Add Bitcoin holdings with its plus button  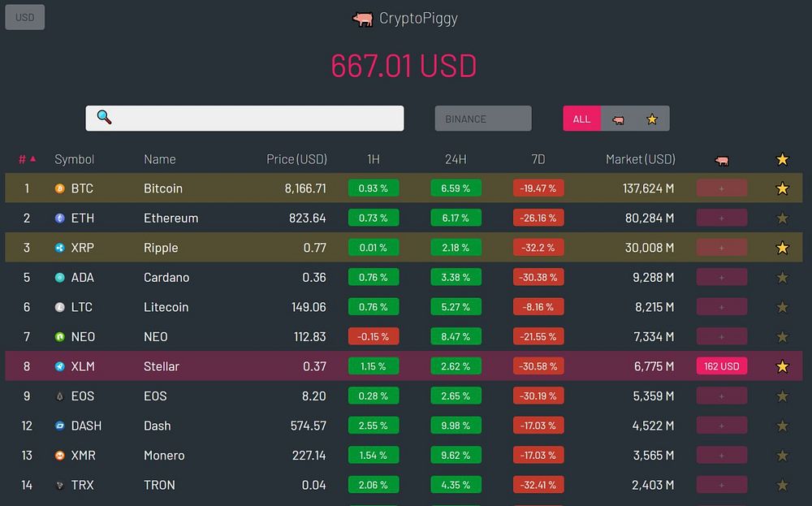click(x=721, y=188)
